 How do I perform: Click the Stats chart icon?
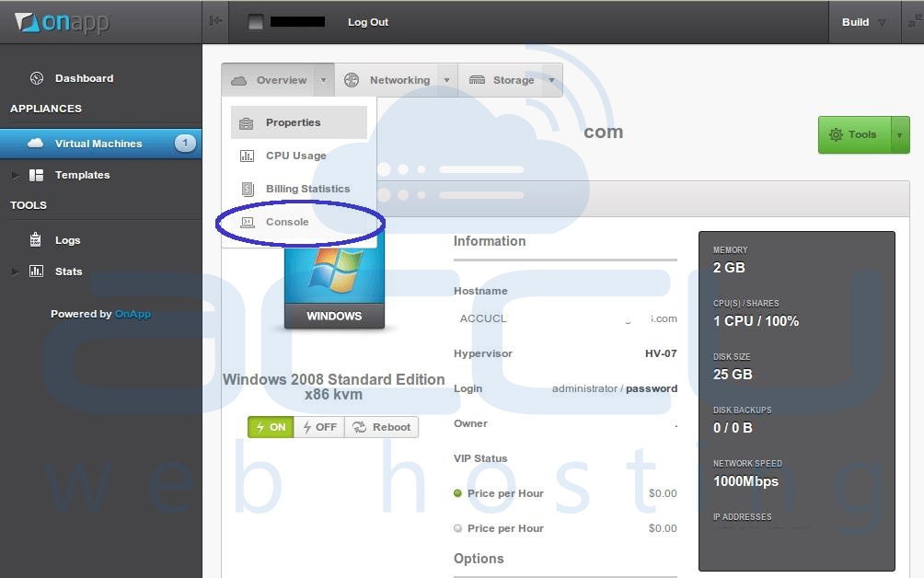(x=37, y=271)
